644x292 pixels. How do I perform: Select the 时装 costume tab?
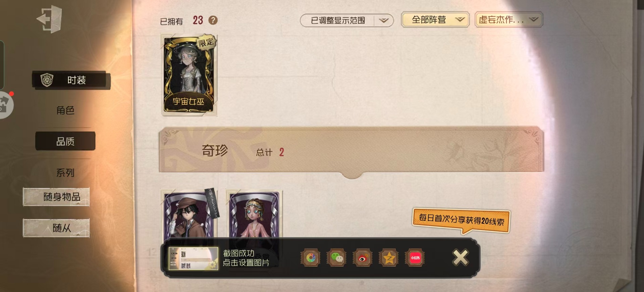point(71,80)
